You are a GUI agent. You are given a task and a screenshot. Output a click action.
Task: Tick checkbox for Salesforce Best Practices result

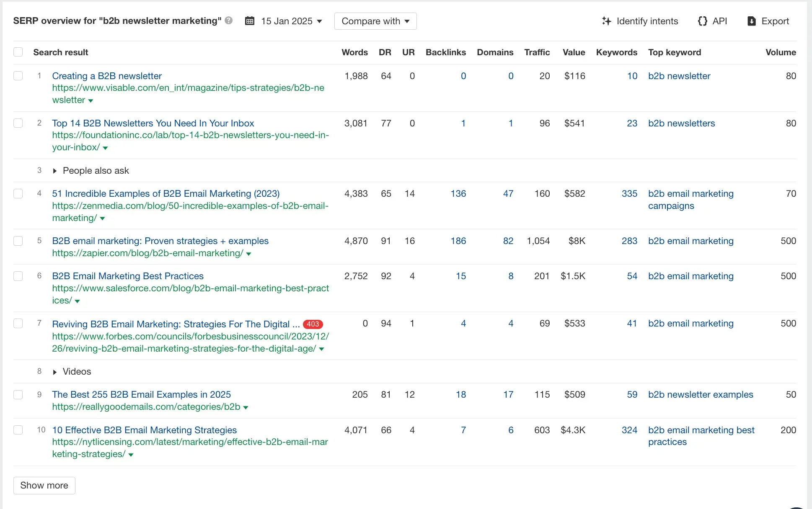tap(18, 276)
